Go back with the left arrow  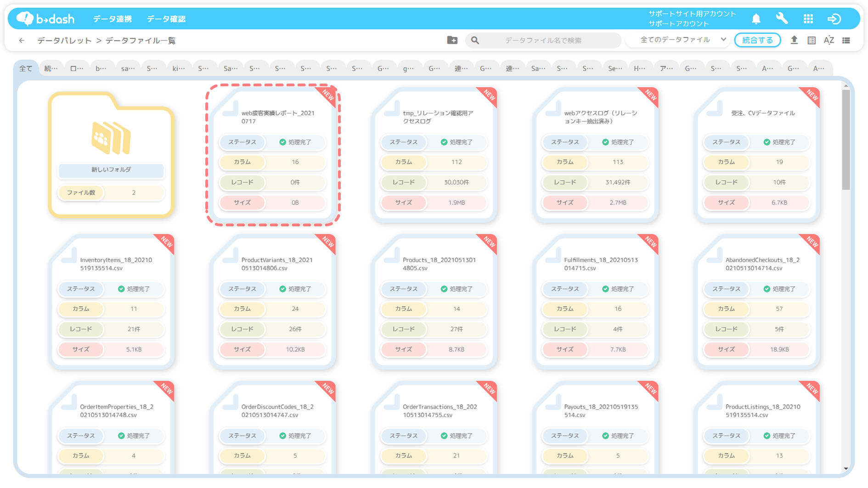click(22, 40)
